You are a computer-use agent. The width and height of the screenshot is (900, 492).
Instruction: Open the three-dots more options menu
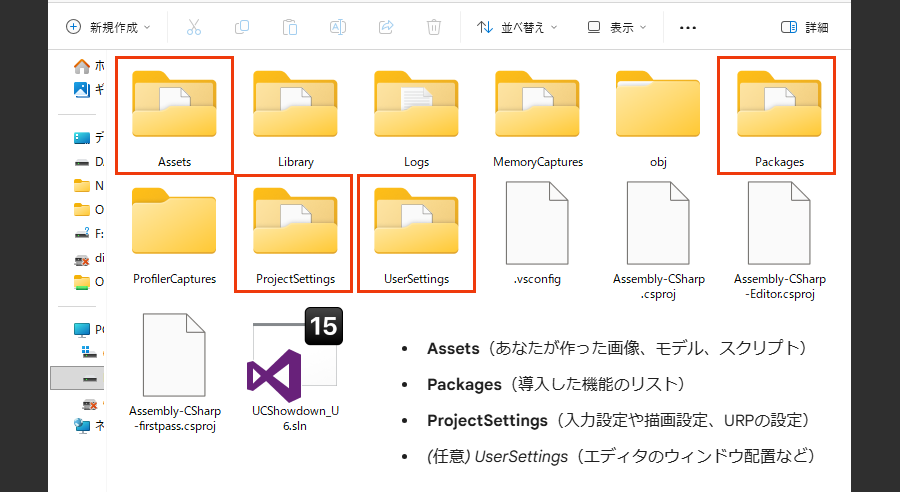(687, 27)
